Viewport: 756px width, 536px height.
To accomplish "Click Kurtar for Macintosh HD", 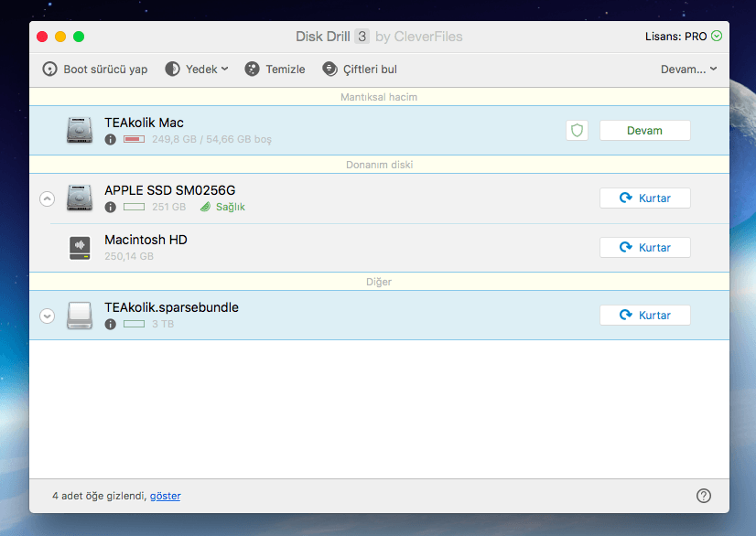I will pos(644,247).
